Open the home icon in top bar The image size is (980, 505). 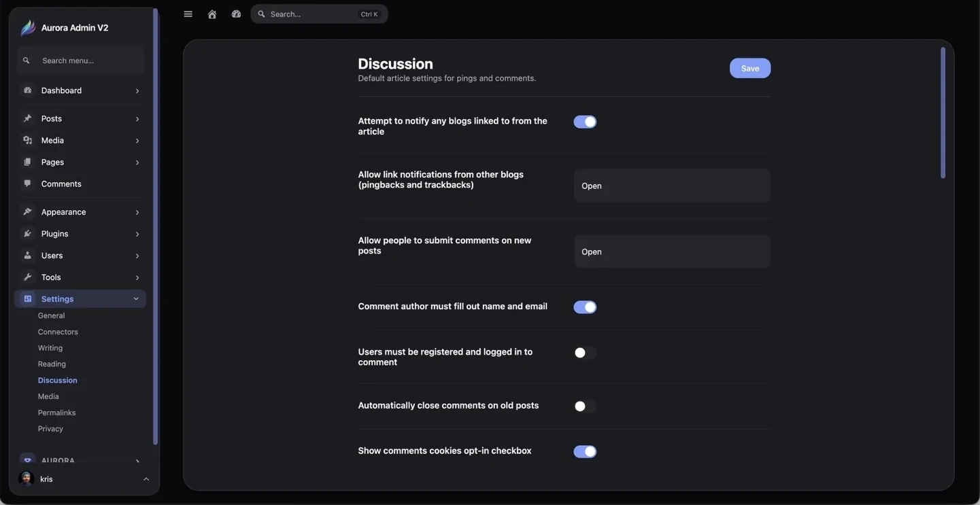coord(212,14)
